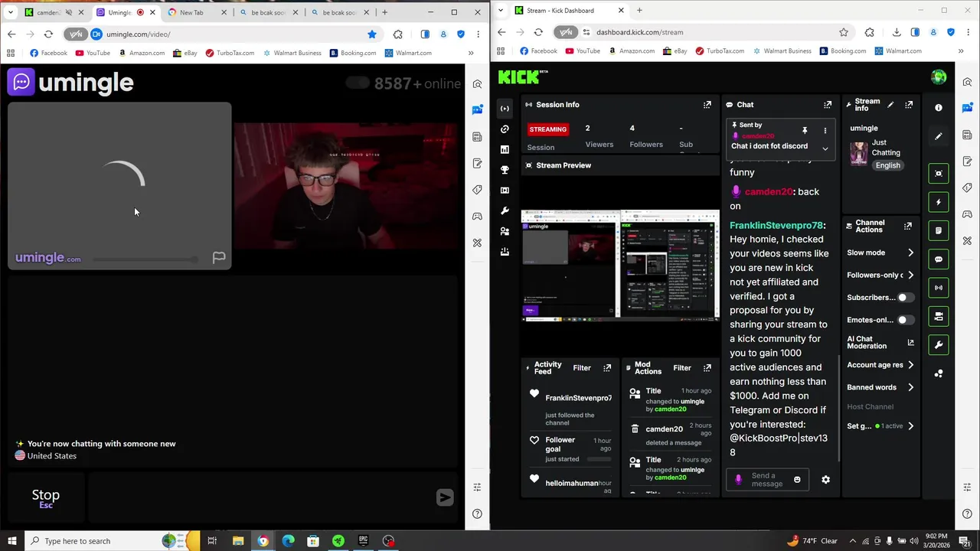This screenshot has height=551, width=980.
Task: Toggle the Umingle online status switch
Action: pos(358,83)
